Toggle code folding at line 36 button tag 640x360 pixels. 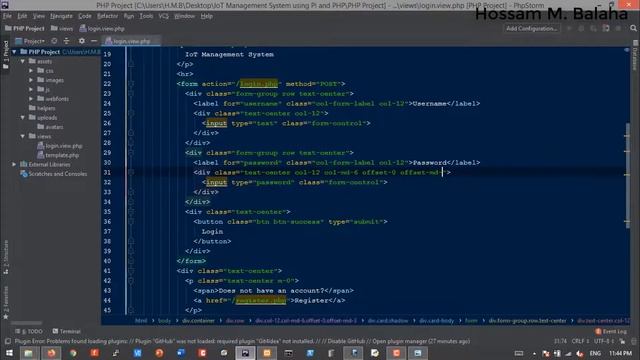131,222
